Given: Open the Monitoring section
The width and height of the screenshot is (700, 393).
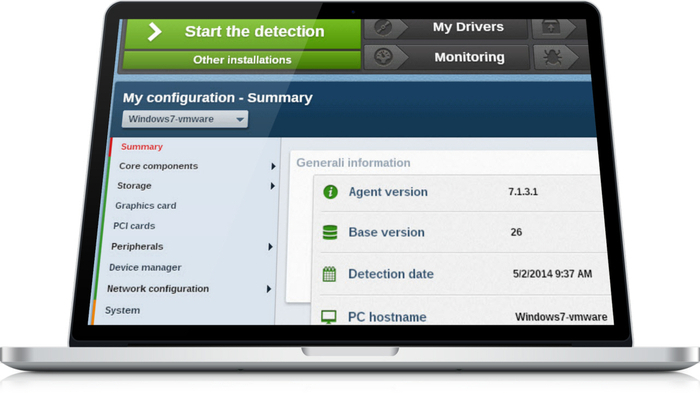Looking at the screenshot, I should pos(469,57).
